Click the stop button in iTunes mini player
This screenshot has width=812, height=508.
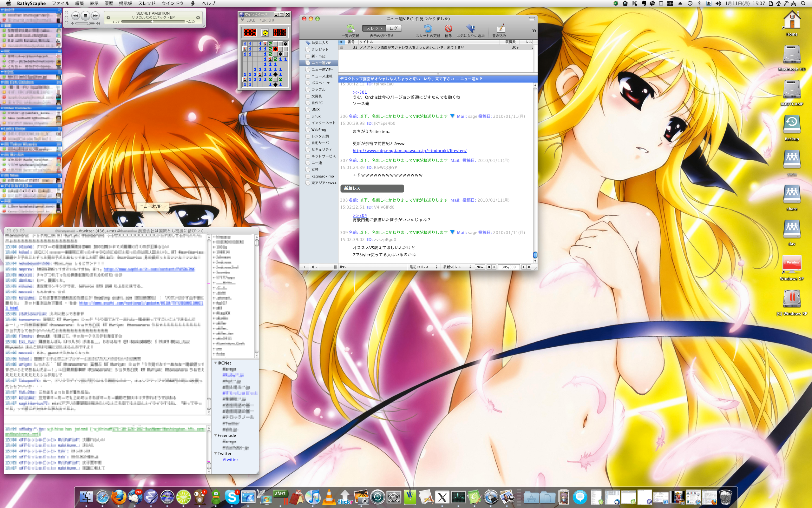(x=85, y=16)
